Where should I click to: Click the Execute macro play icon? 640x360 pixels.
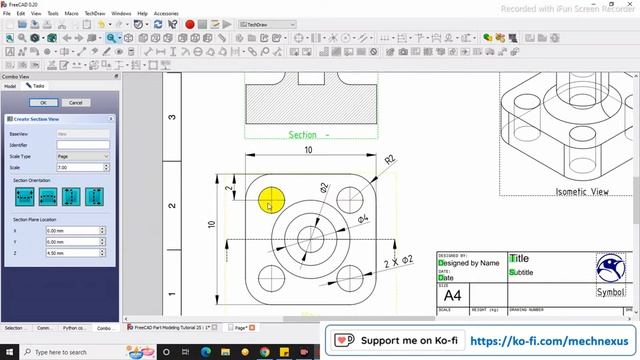click(x=227, y=24)
